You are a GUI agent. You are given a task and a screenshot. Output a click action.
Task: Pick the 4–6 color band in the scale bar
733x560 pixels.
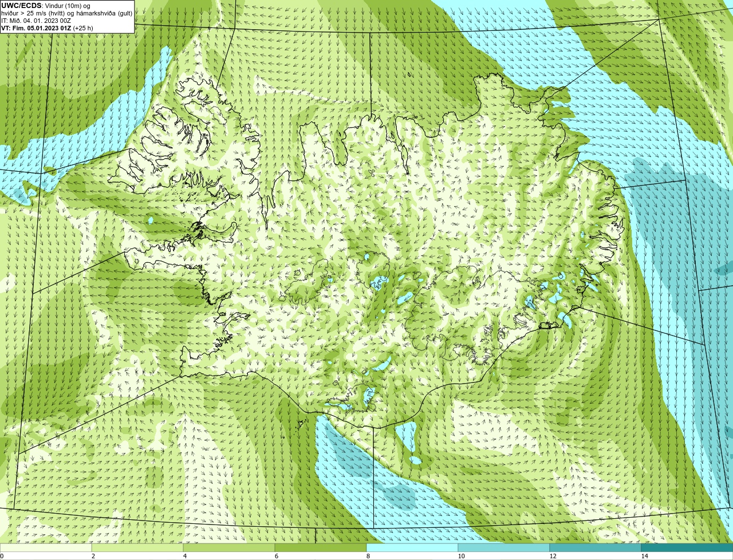point(229,547)
